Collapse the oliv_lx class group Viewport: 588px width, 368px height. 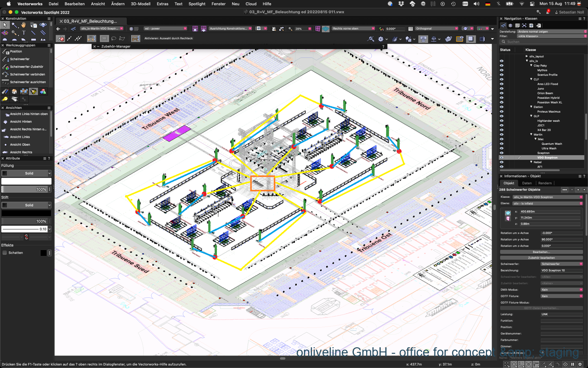pos(527,61)
